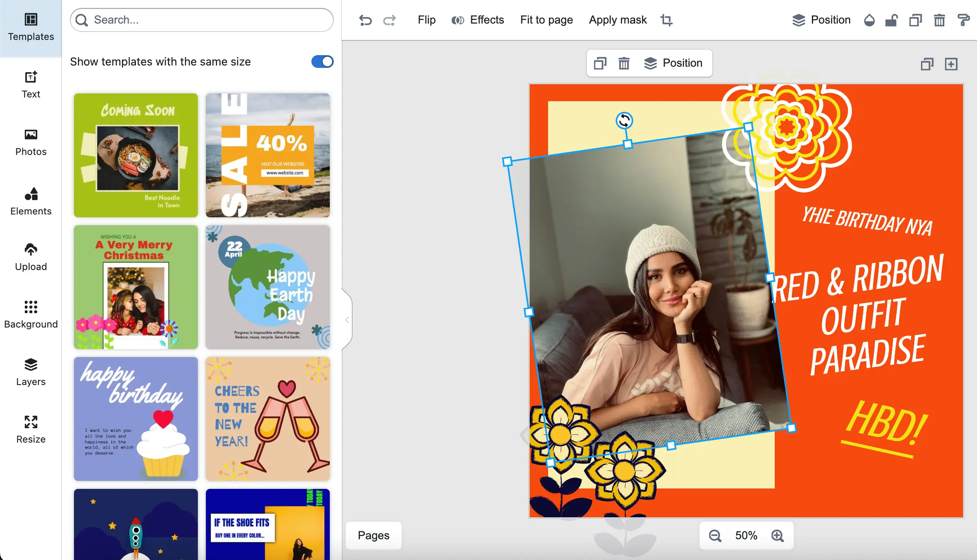Image resolution: width=977 pixels, height=560 pixels.
Task: Click the Pages button
Action: 373,535
